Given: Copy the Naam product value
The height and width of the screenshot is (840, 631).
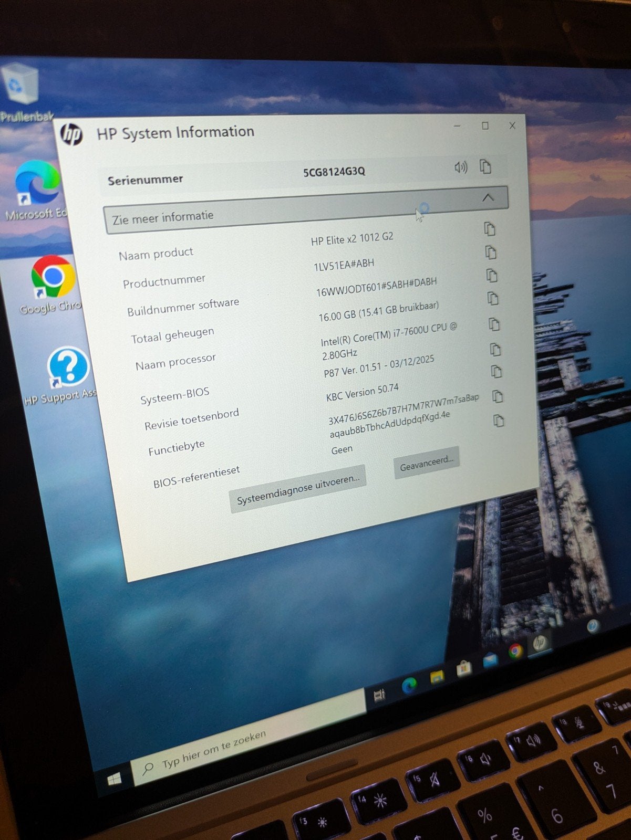Looking at the screenshot, I should (x=490, y=229).
